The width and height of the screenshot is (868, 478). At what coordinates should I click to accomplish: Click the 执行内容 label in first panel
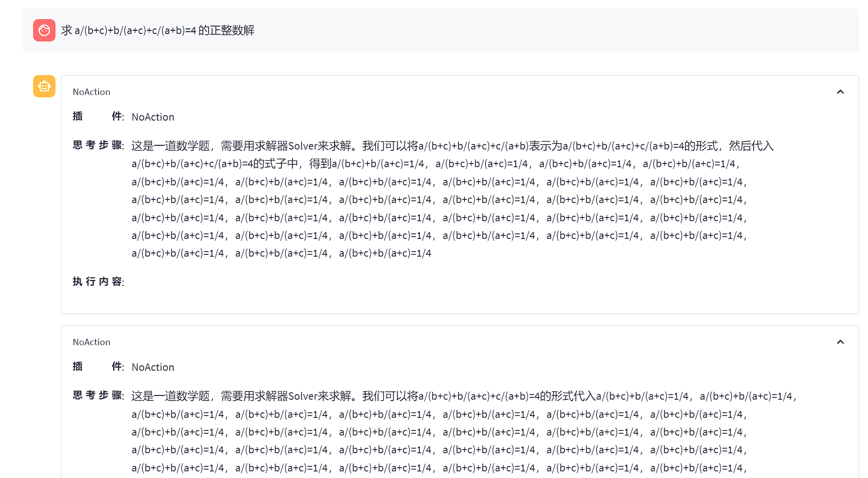[x=98, y=281]
